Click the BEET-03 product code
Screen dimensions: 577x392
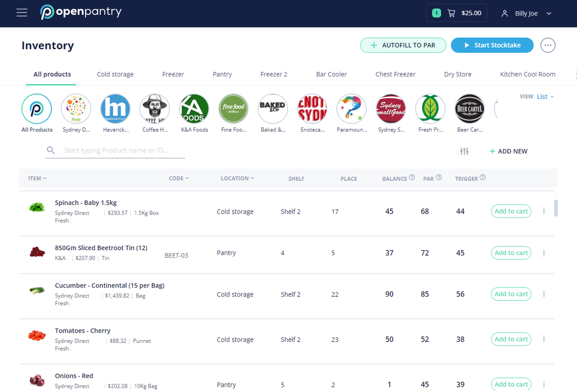tap(176, 256)
